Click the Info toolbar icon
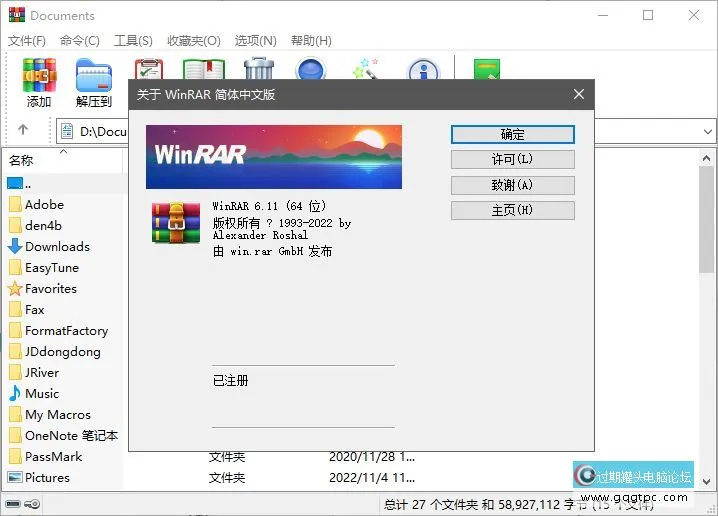 (423, 69)
